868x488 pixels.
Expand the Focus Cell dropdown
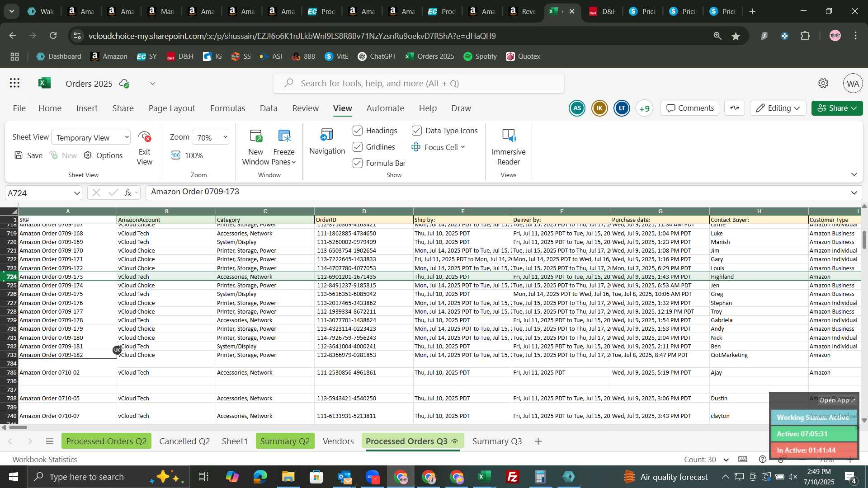(463, 147)
